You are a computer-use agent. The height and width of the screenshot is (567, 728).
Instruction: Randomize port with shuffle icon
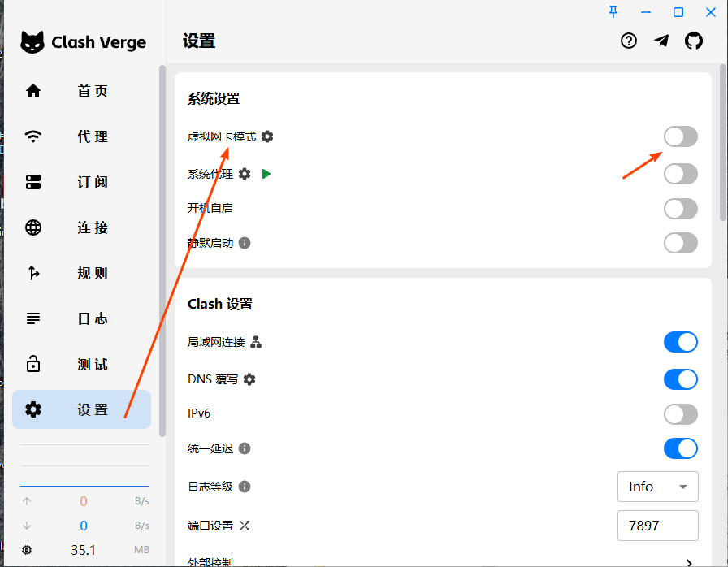coord(245,526)
